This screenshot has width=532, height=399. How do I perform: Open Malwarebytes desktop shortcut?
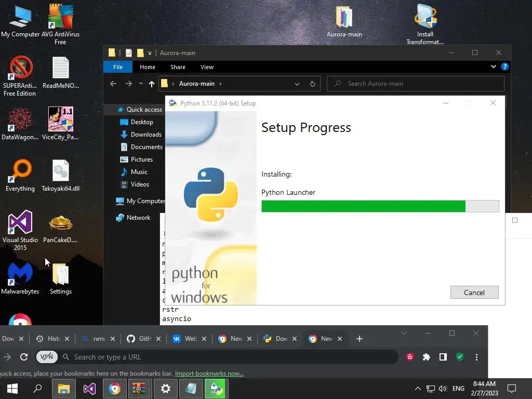point(20,278)
